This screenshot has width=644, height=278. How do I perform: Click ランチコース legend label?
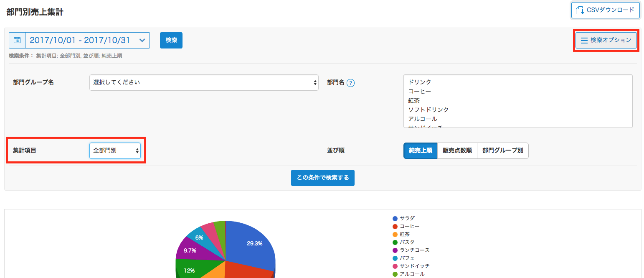pyautogui.click(x=415, y=250)
